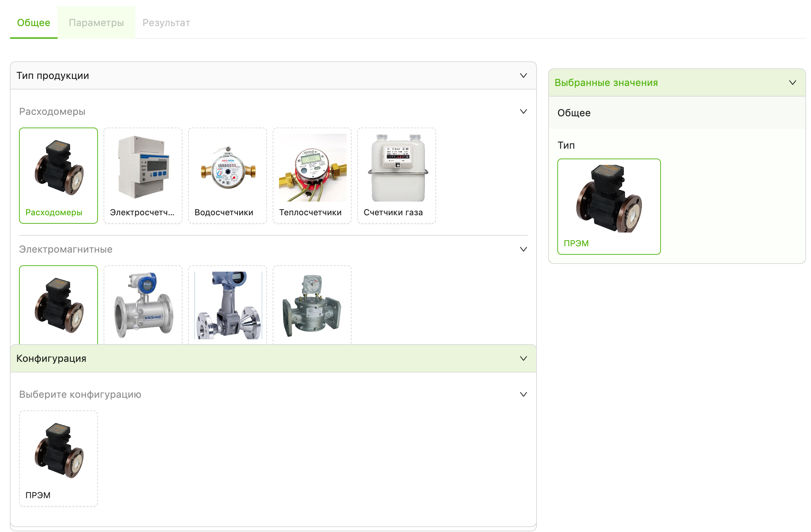
Task: Click the gray Расходомеры section title
Action: (52, 112)
